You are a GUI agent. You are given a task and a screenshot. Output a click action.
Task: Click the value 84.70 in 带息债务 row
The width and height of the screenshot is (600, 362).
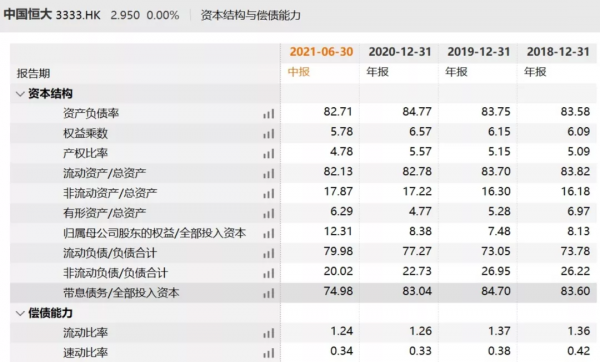(x=496, y=291)
